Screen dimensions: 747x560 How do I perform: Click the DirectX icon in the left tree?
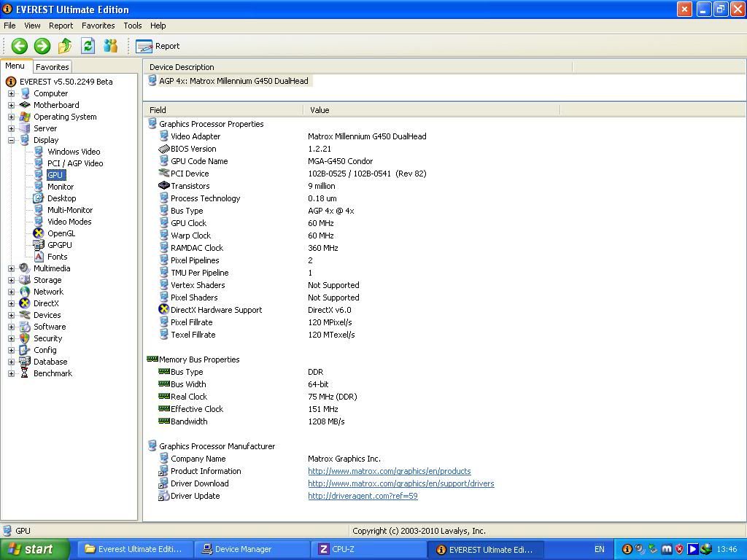point(25,303)
